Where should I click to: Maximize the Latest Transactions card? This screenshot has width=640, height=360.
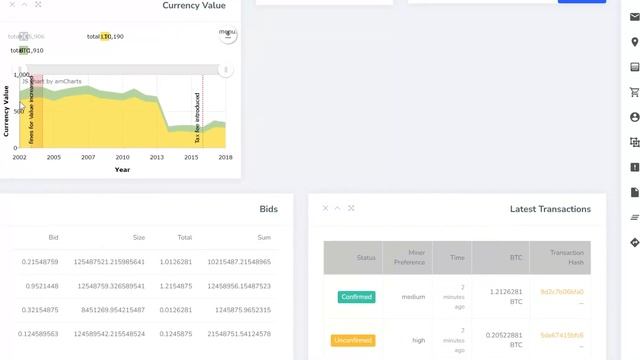pyautogui.click(x=351, y=208)
